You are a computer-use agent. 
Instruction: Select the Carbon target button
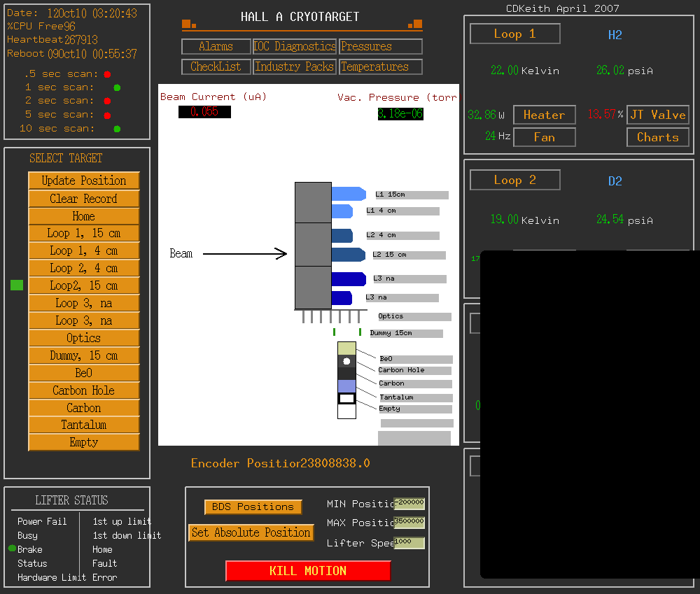click(x=84, y=408)
